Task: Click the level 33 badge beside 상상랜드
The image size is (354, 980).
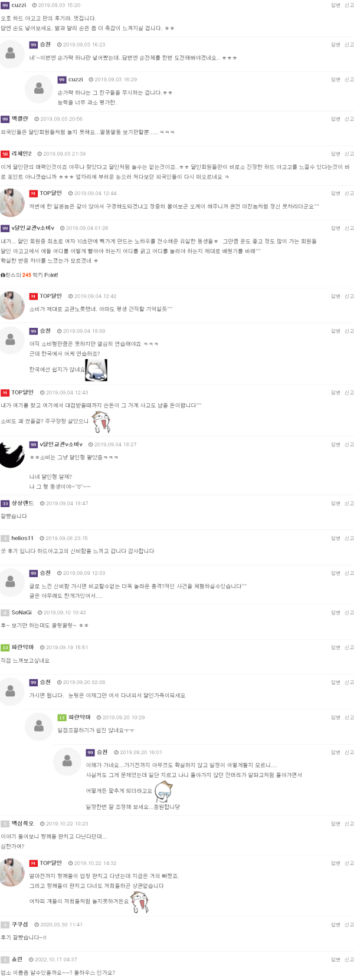Action: 5,504
